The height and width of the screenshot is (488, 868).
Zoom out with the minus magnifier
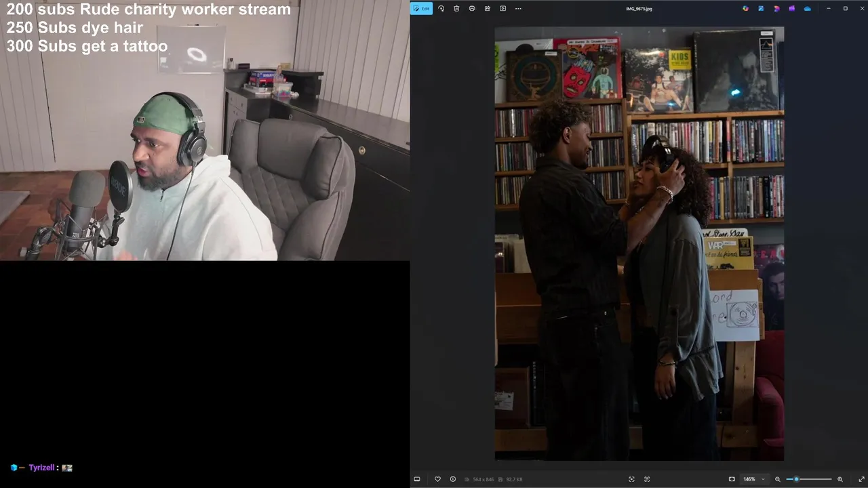click(778, 479)
